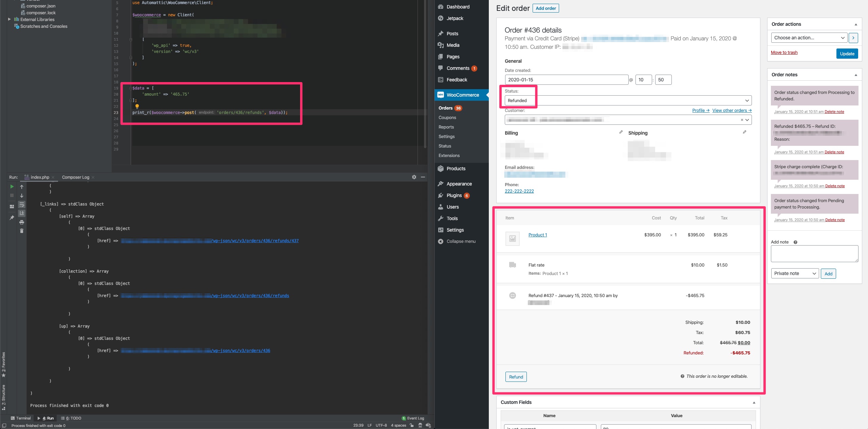Collapse the Order notes panel
The height and width of the screenshot is (429, 868).
pos(856,74)
